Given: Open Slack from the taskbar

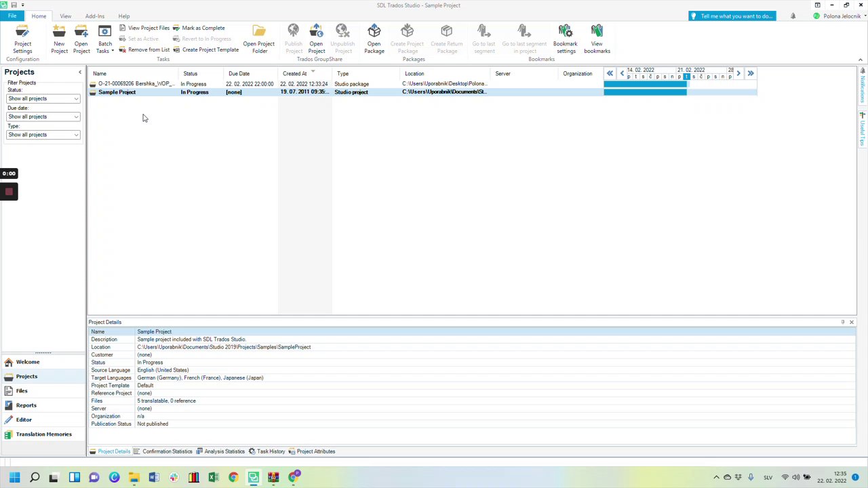Looking at the screenshot, I should [174, 477].
